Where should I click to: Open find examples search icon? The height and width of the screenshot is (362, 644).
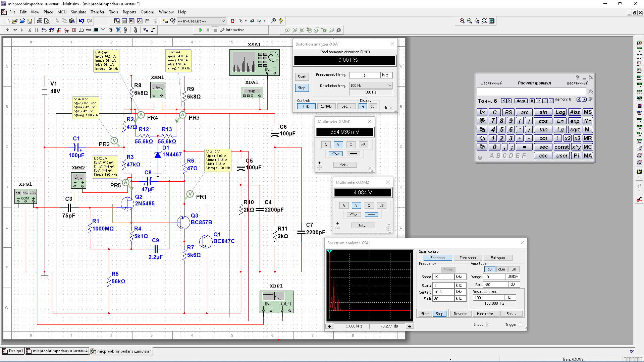(x=273, y=21)
